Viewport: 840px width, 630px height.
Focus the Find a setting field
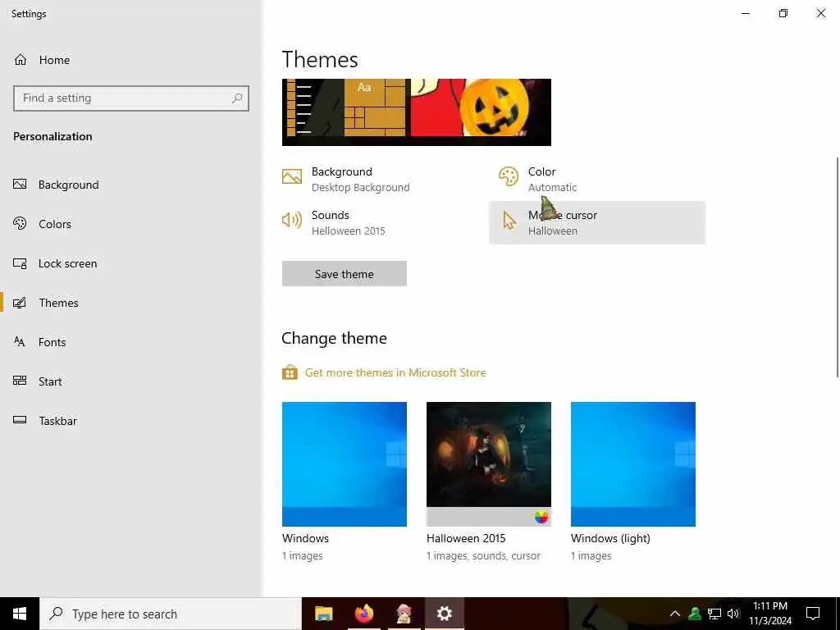[130, 98]
